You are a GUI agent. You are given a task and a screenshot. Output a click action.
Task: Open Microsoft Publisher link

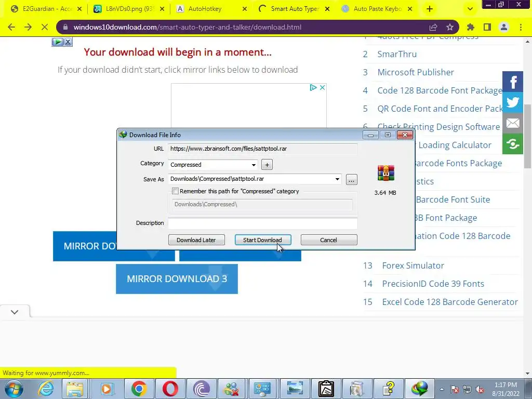pos(416,72)
